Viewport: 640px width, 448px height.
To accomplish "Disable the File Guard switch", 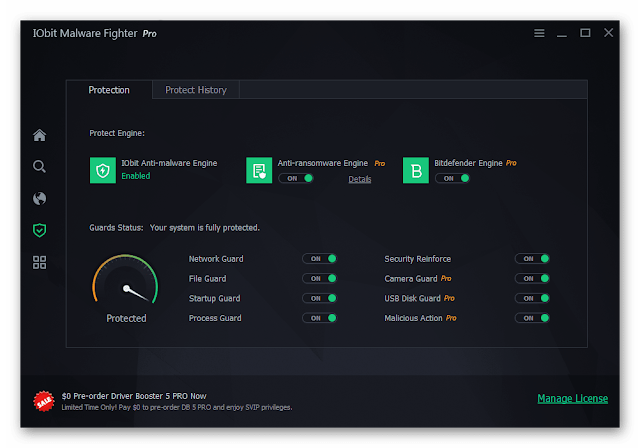I will [320, 279].
